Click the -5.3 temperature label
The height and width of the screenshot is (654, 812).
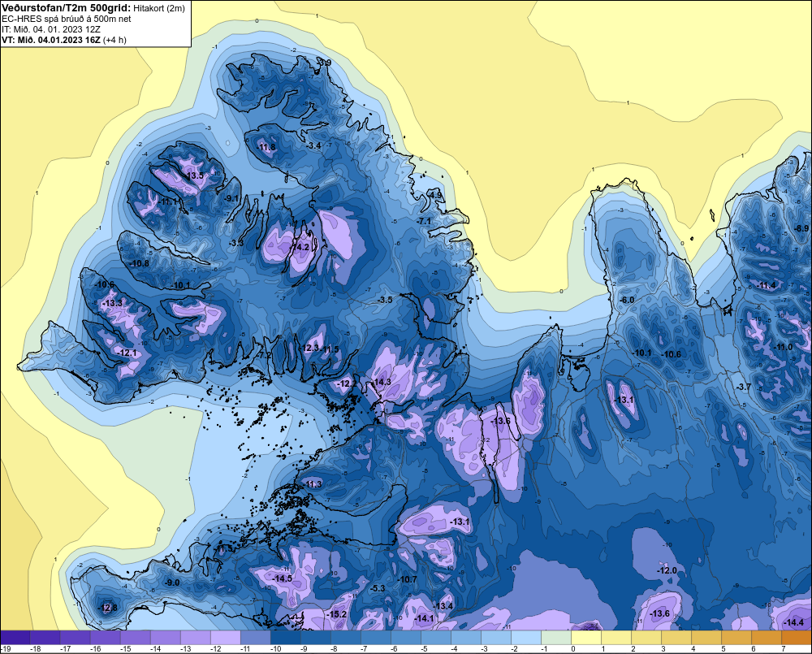tap(378, 588)
